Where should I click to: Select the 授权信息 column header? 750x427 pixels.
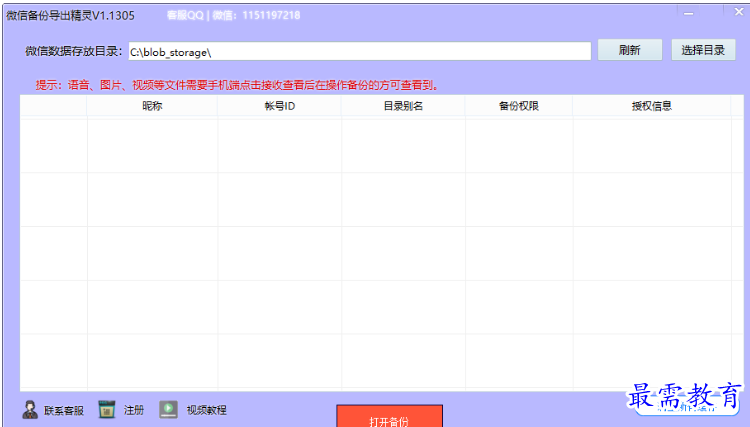point(652,106)
